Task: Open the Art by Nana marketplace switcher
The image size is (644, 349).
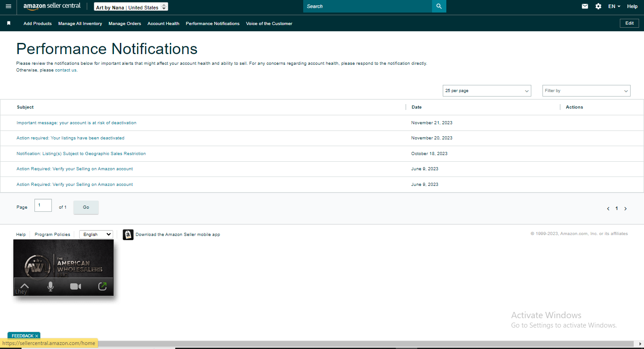Action: click(131, 7)
